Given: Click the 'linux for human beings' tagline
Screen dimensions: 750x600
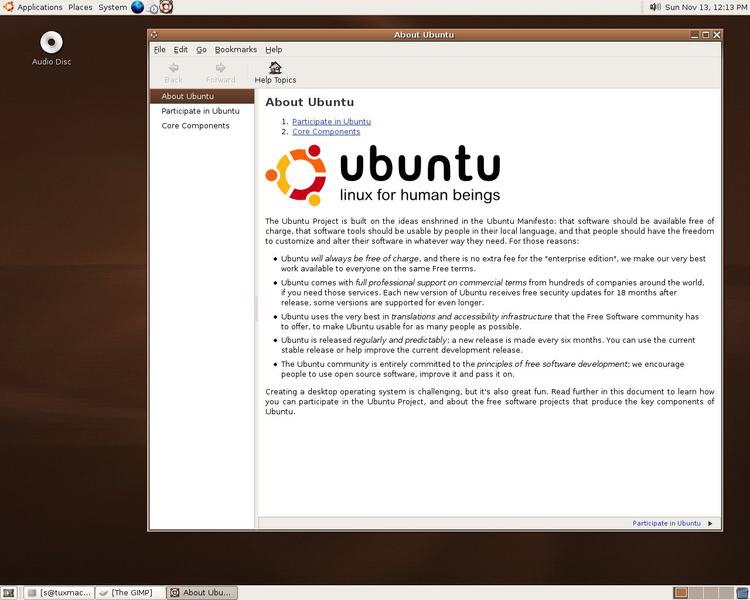Looking at the screenshot, I should [419, 195].
